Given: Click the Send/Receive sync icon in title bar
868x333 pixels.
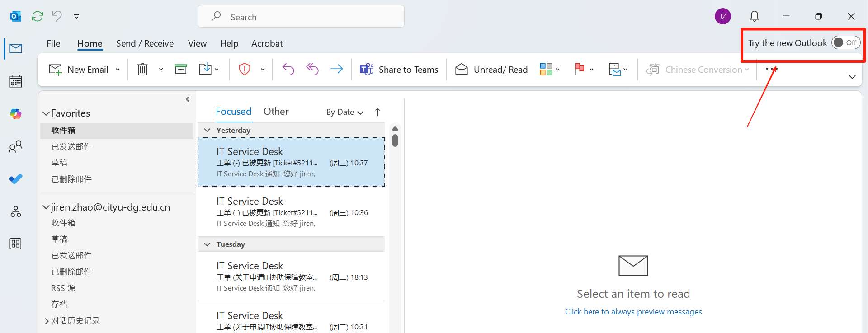Looking at the screenshot, I should [38, 16].
